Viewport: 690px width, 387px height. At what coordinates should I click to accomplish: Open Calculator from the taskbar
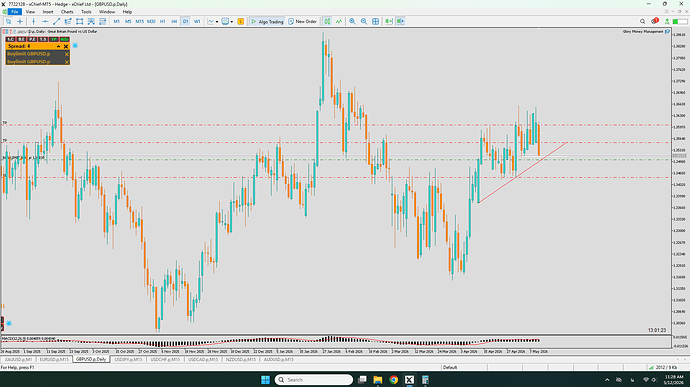click(425, 380)
